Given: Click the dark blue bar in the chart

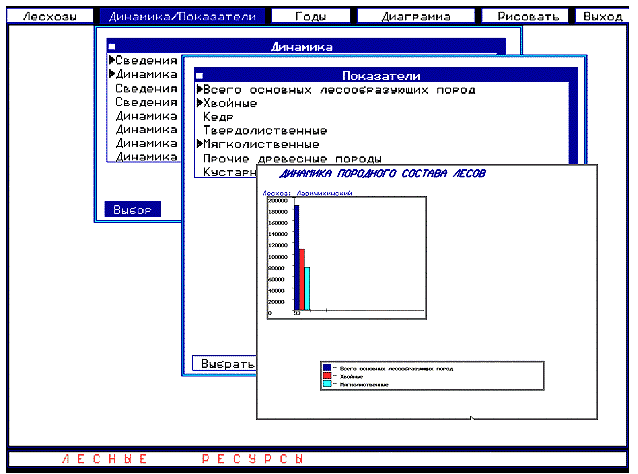Looking at the screenshot, I should 296,258.
